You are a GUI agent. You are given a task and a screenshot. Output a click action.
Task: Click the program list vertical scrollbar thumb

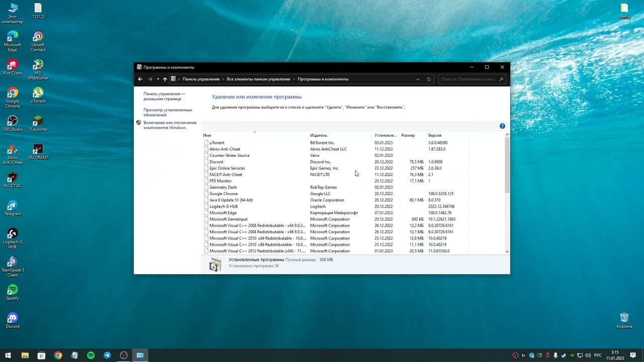pos(507,165)
